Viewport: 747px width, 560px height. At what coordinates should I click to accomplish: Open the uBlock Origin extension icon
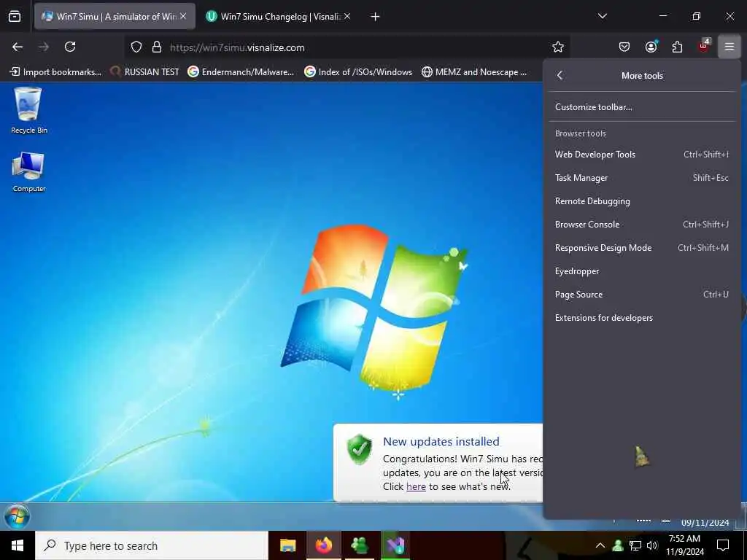(x=704, y=46)
